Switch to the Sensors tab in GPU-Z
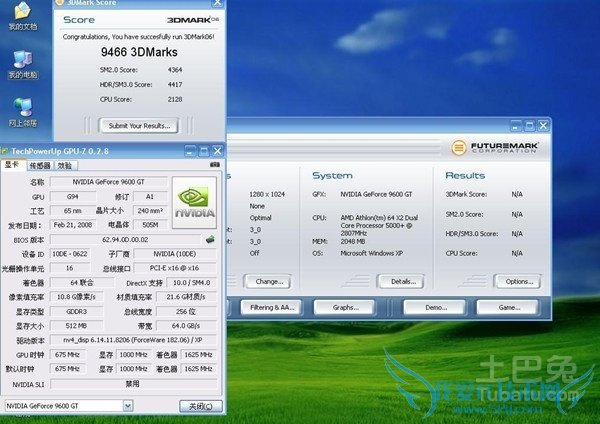This screenshot has width=600, height=424. coord(40,165)
